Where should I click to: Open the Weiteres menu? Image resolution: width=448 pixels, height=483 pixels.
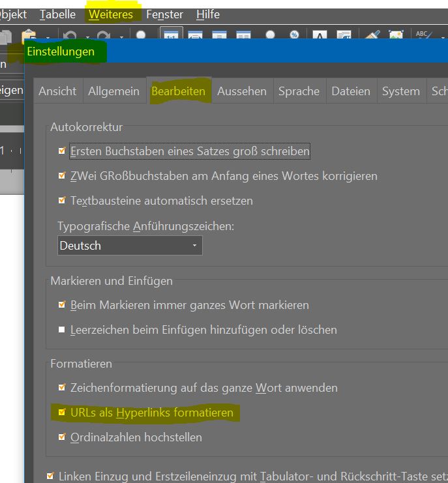click(x=111, y=14)
